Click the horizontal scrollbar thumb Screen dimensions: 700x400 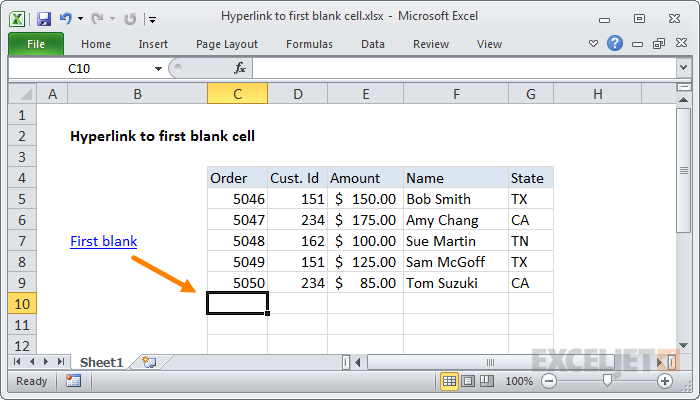coord(490,362)
